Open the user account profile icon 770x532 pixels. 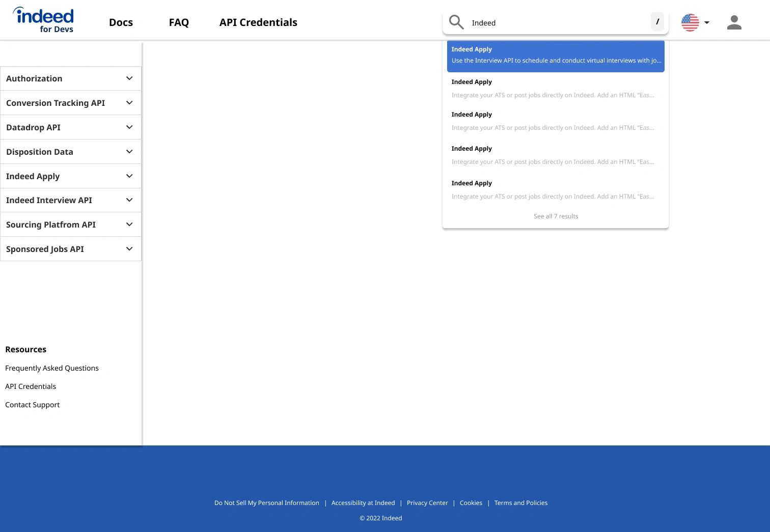coord(734,22)
